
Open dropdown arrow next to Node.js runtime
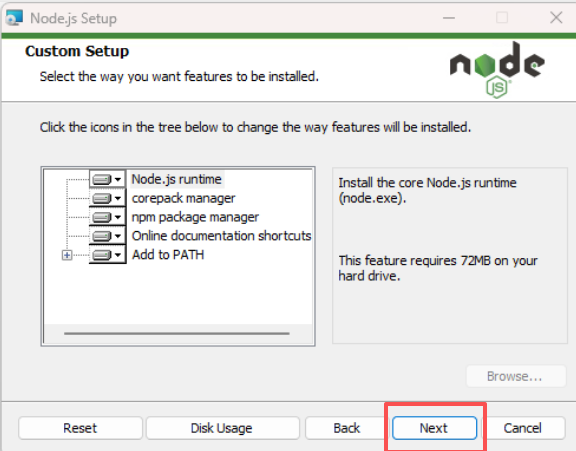(118, 180)
